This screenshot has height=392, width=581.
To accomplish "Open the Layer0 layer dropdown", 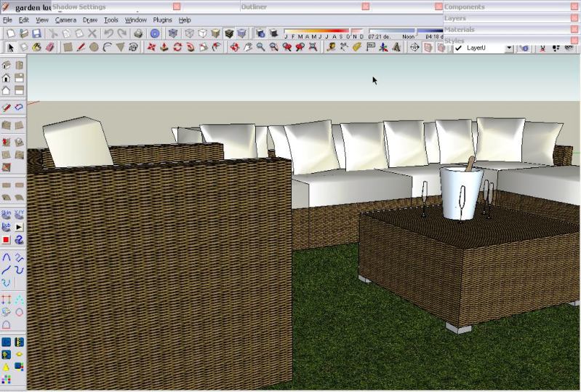I will click(x=508, y=48).
